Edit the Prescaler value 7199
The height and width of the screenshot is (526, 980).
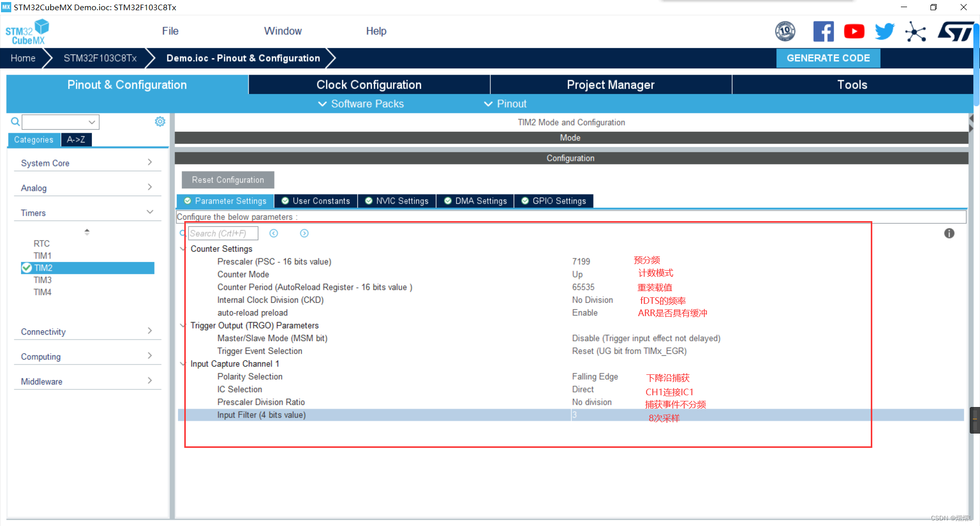581,261
